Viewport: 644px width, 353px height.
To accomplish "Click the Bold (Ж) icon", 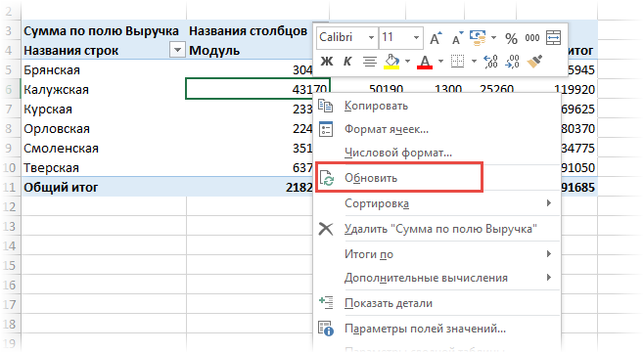I will click(327, 62).
